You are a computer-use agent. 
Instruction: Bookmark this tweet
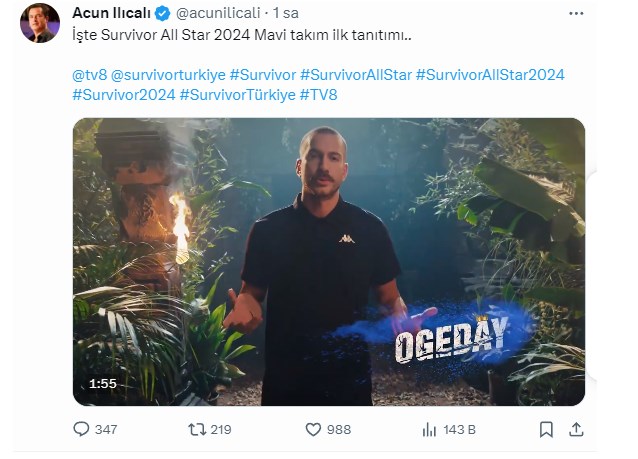546,429
